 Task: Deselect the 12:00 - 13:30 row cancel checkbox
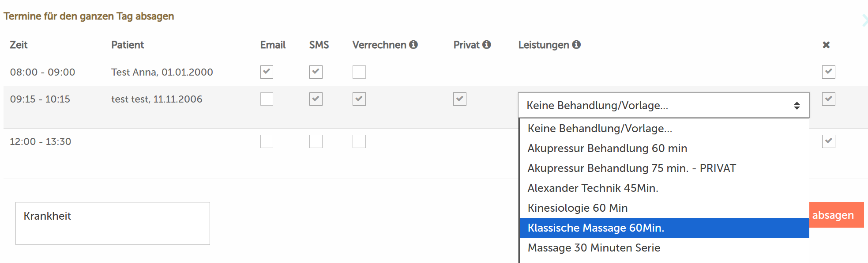tap(828, 141)
